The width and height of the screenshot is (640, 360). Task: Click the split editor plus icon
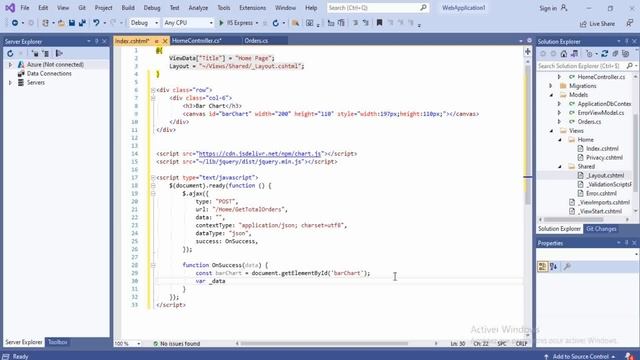coord(527,51)
